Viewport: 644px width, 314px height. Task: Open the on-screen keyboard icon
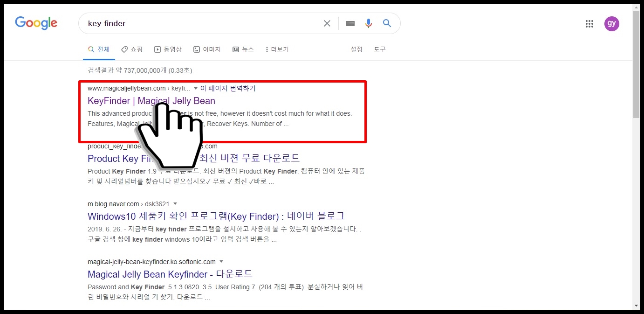[x=350, y=23]
